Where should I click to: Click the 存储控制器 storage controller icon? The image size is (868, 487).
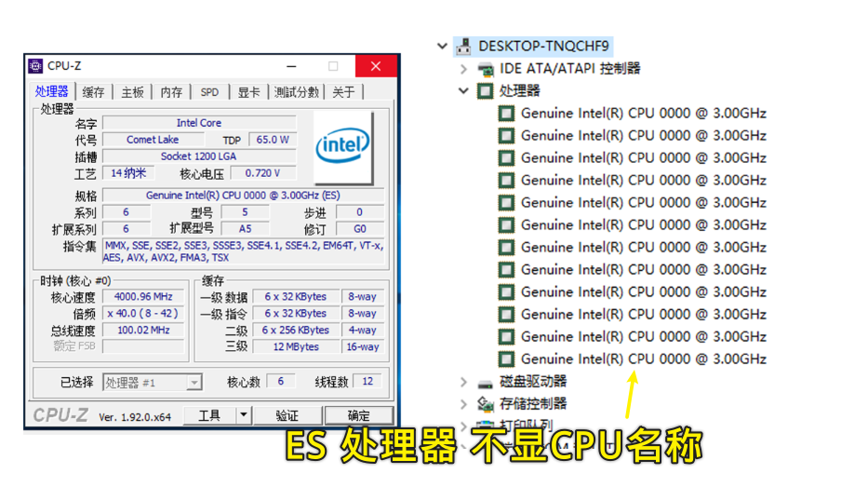[486, 404]
